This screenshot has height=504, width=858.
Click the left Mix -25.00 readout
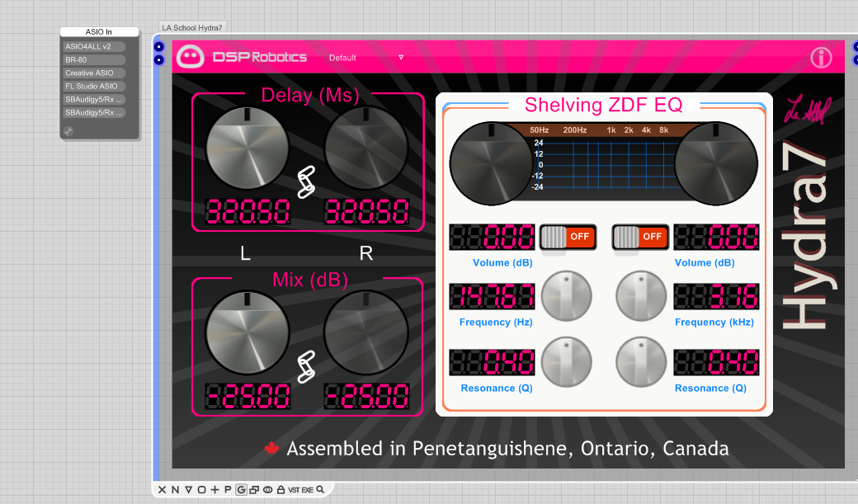247,396
